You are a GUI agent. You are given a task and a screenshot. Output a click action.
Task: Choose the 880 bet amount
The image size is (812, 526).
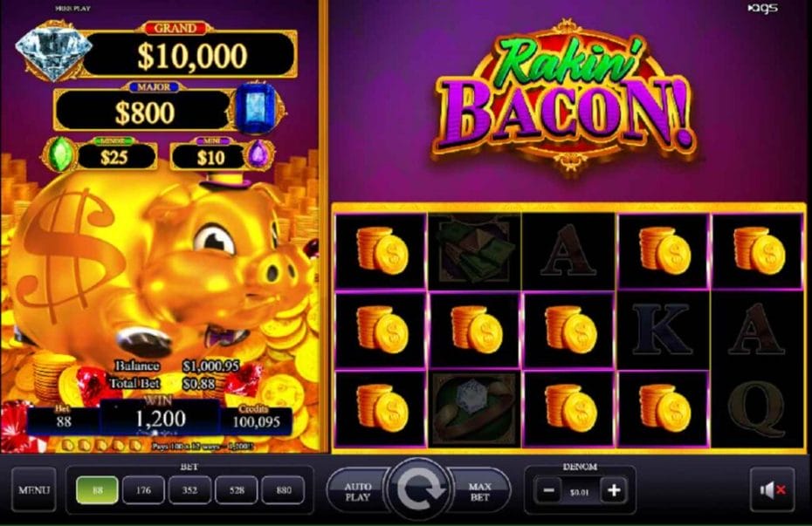click(x=283, y=489)
